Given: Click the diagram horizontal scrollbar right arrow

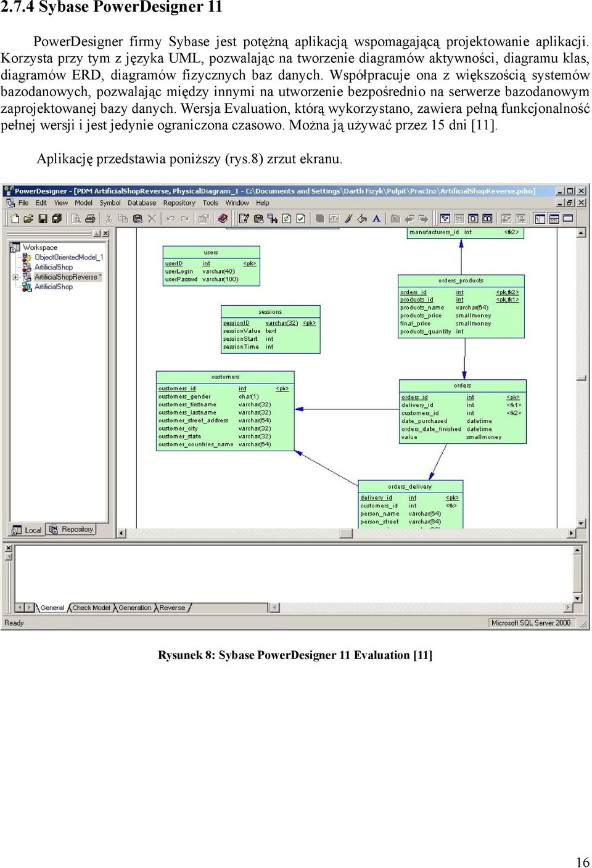Looking at the screenshot, I should 572,533.
